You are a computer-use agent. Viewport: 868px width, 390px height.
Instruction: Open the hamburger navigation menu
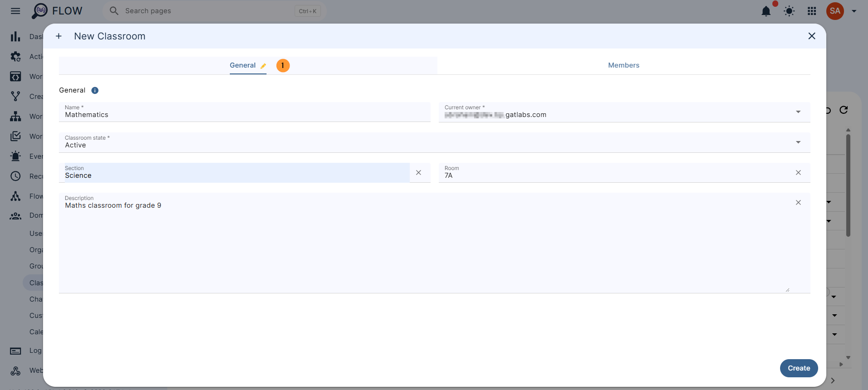pos(15,11)
